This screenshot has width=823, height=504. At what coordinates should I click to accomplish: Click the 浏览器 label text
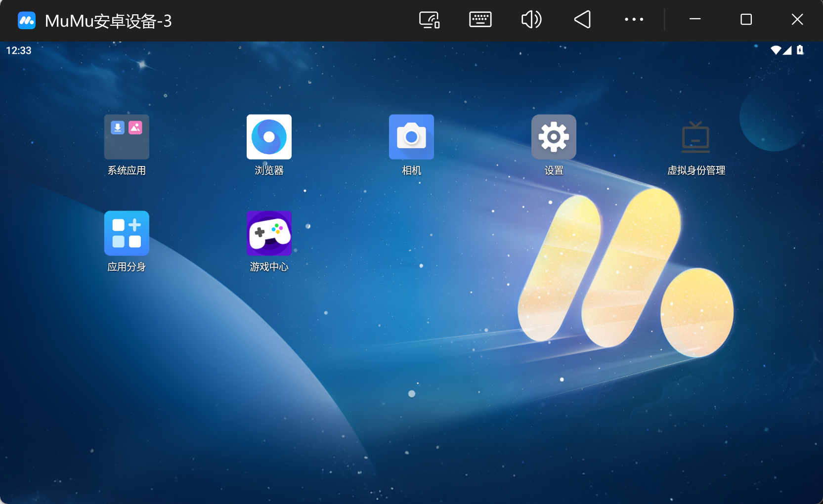(x=269, y=170)
